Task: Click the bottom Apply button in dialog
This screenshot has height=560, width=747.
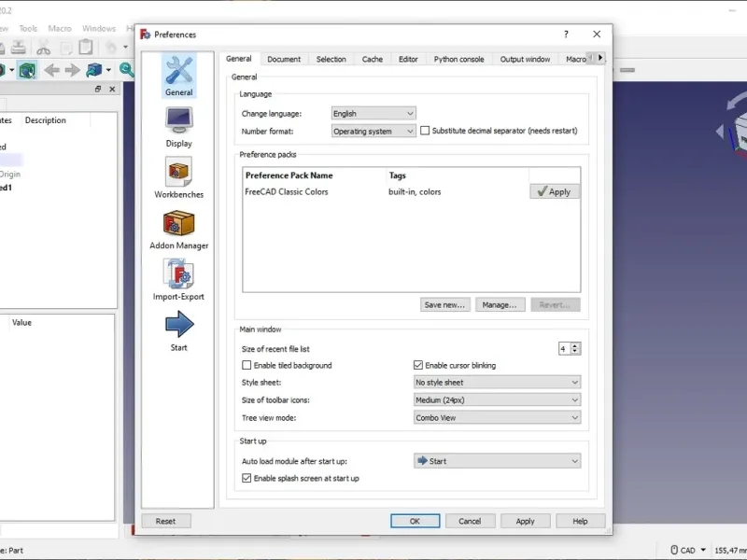Action: [525, 521]
